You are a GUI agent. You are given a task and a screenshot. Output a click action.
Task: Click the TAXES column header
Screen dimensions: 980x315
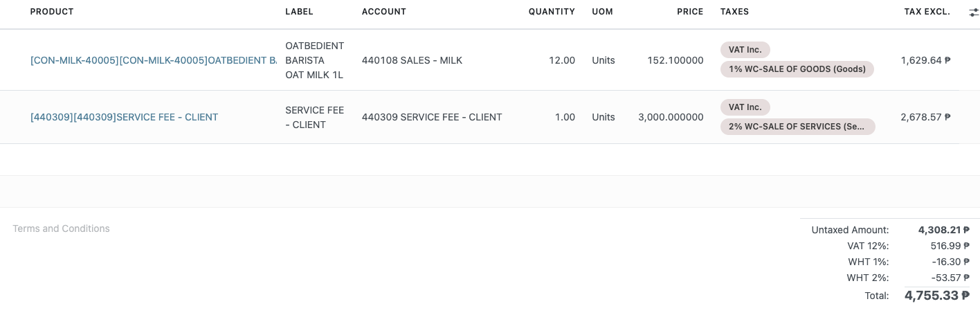(x=734, y=12)
